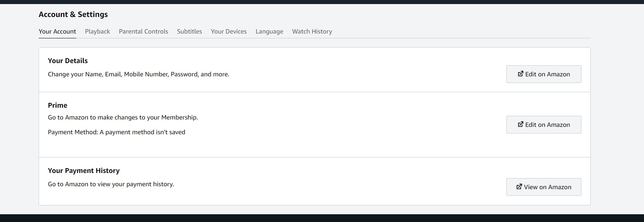Click the Payment Method status text

click(x=116, y=132)
